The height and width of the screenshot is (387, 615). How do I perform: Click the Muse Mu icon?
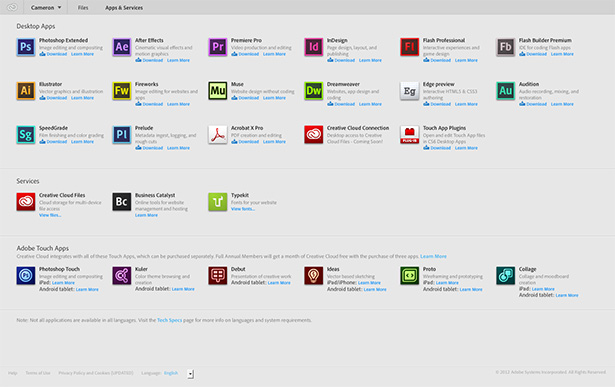tap(218, 91)
